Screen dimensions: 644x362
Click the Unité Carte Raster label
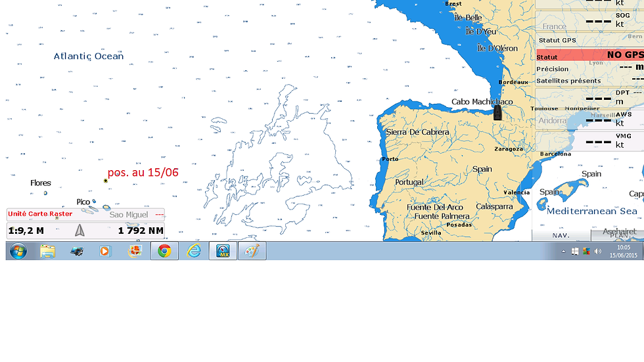tap(40, 214)
